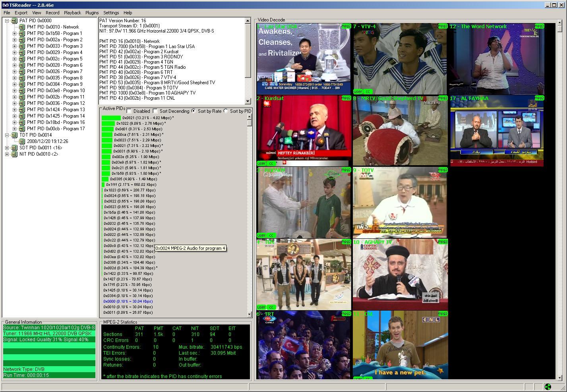Click the icon next to 2008/12/20 timestamp
Image resolution: width=567 pixels, height=392 pixels.
[x=22, y=141]
